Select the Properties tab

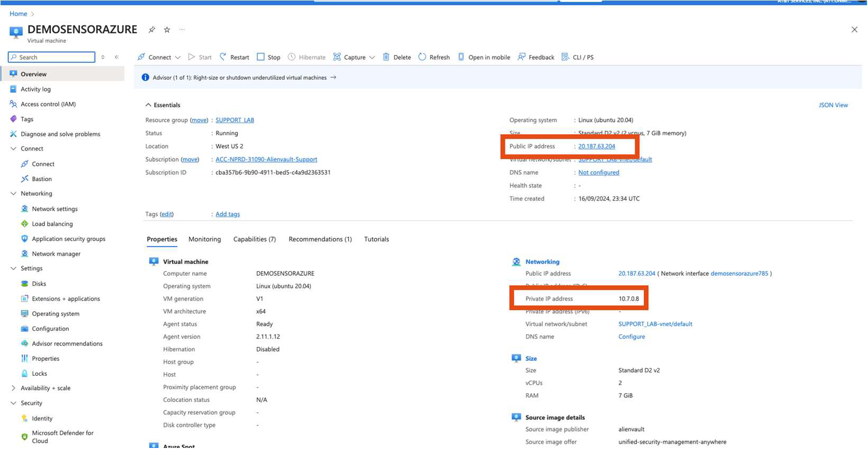[162, 239]
